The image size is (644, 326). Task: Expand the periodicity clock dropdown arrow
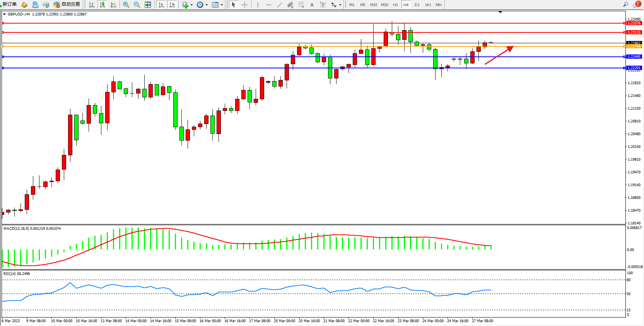[x=207, y=5]
